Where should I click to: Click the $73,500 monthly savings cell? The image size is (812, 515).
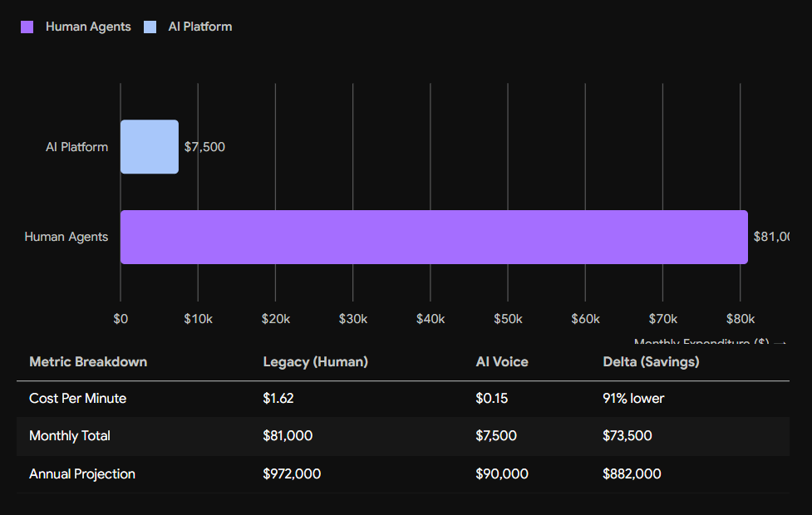click(627, 436)
